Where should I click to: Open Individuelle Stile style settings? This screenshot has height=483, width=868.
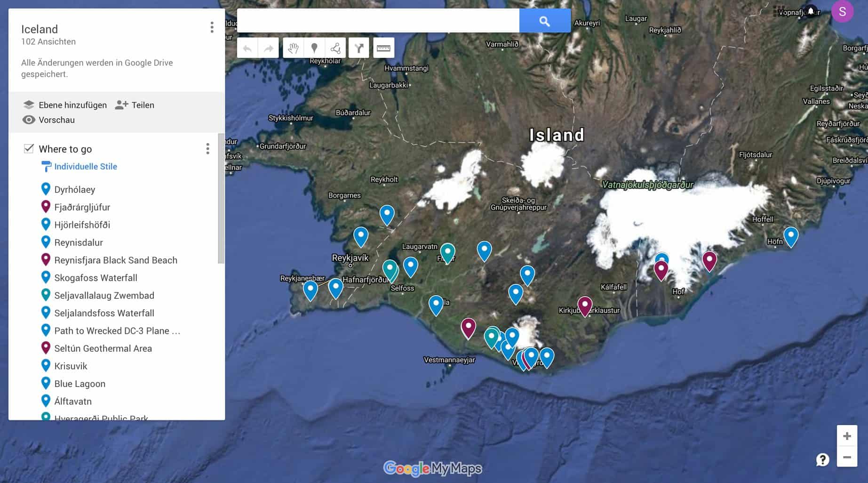(x=85, y=167)
